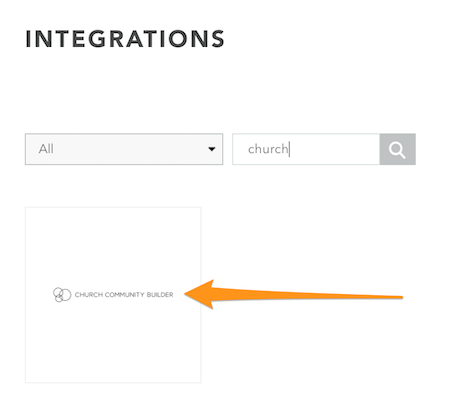This screenshot has width=450, height=417.
Task: Open the All category dropdown
Action: 124,149
